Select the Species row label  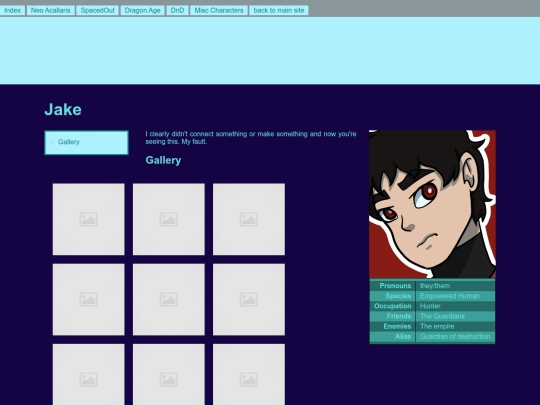(398, 296)
